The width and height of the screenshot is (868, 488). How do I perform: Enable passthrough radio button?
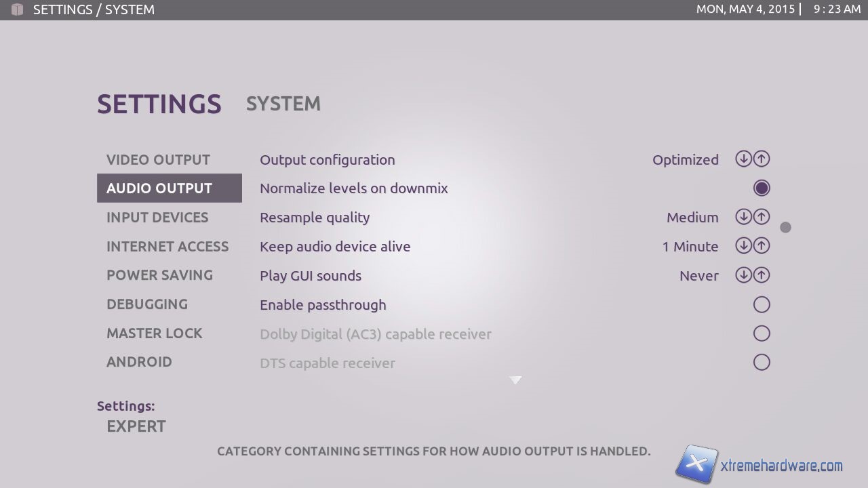tap(762, 305)
